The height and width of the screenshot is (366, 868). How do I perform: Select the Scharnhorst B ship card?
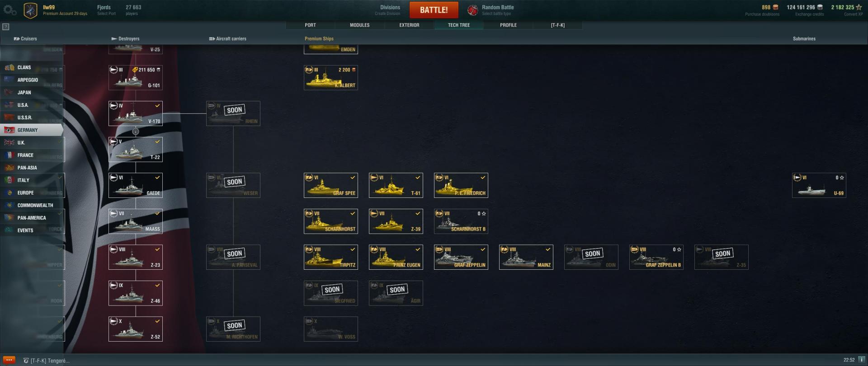pyautogui.click(x=461, y=221)
